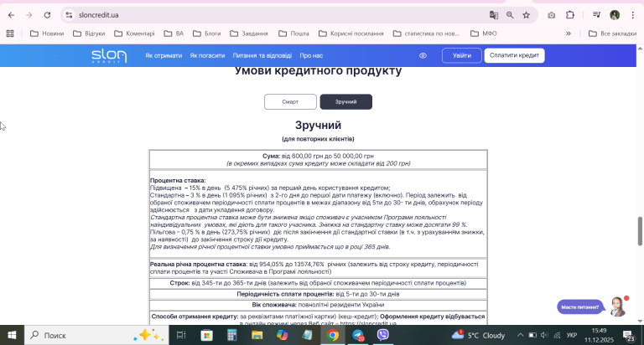Open the Коментарі bookmarks folder
This screenshot has width=644, height=345.
[x=135, y=33]
